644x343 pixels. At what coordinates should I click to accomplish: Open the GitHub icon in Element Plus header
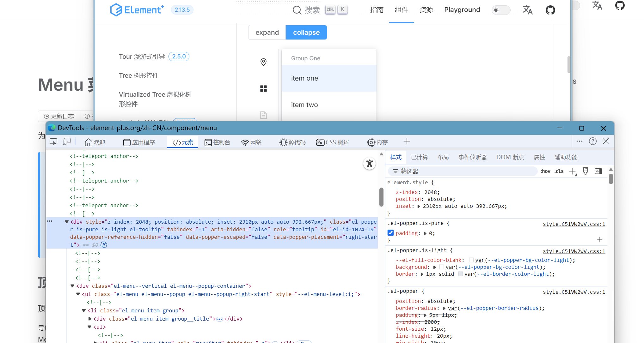click(x=550, y=10)
